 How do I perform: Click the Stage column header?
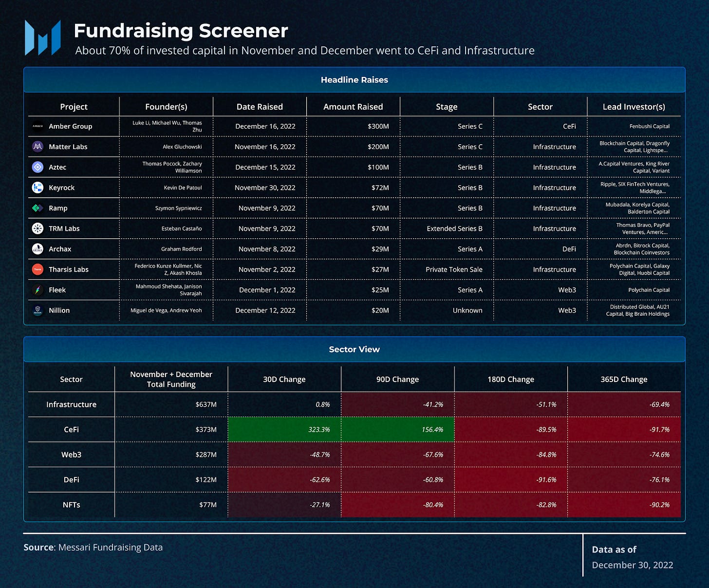tap(447, 107)
